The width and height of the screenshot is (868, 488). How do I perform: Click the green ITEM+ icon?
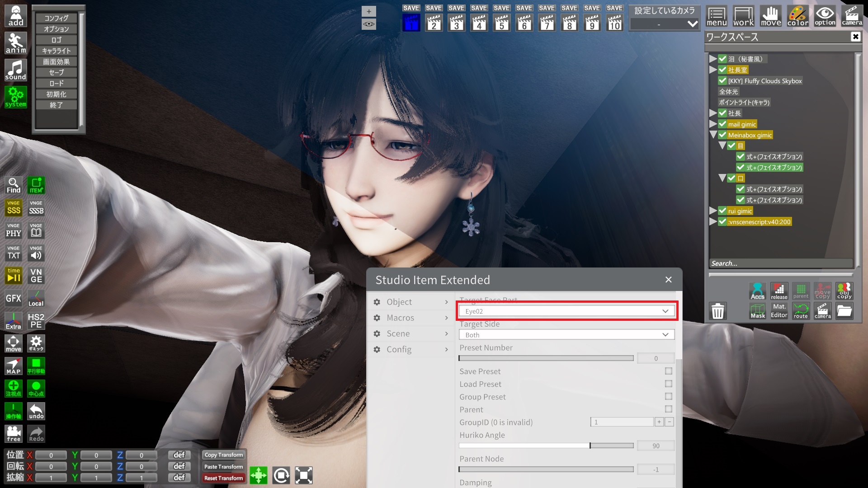pyautogui.click(x=36, y=185)
